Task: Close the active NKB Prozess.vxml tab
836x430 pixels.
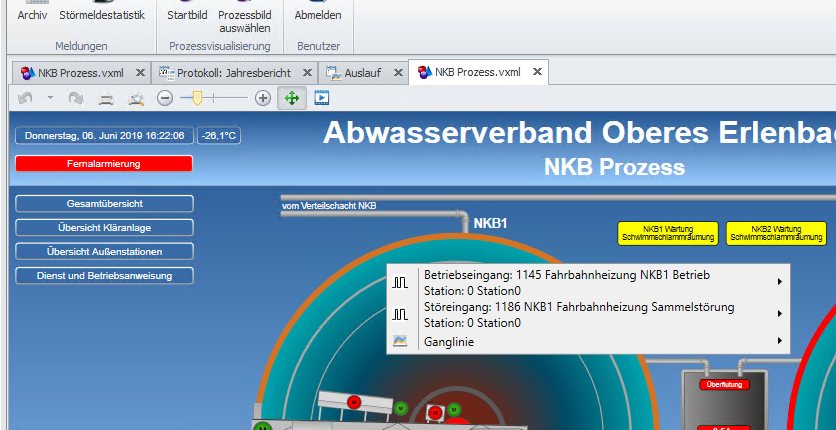Action: coord(537,71)
